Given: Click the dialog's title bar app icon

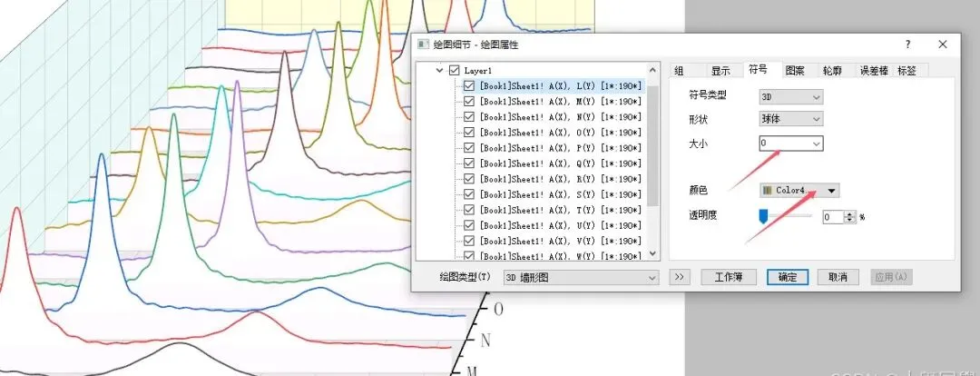Looking at the screenshot, I should click(x=423, y=45).
